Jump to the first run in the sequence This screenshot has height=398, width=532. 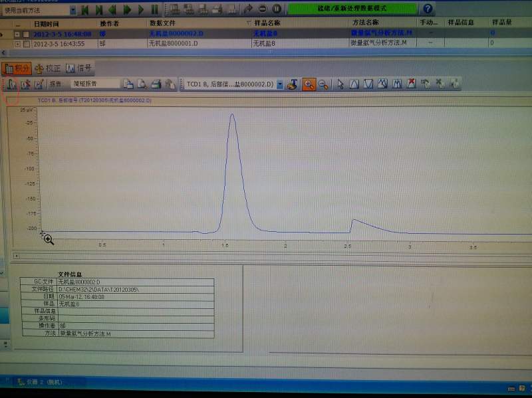(85, 10)
